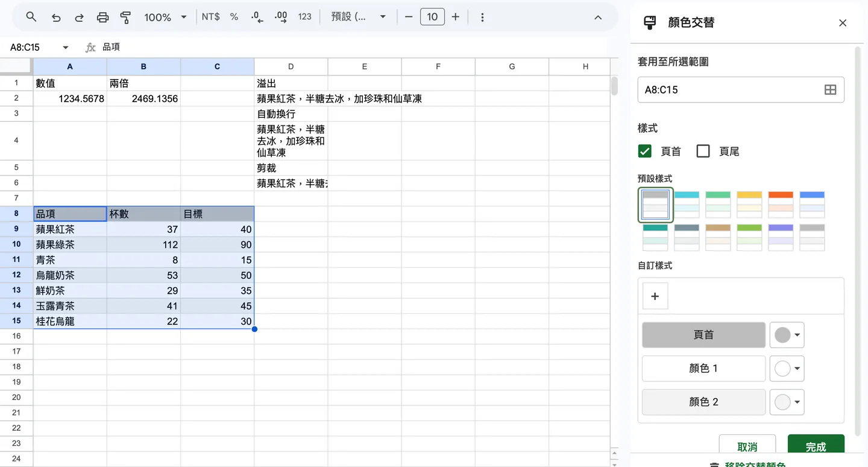Close the 顏色交替 side panel
The width and height of the screenshot is (868, 467).
[843, 23]
